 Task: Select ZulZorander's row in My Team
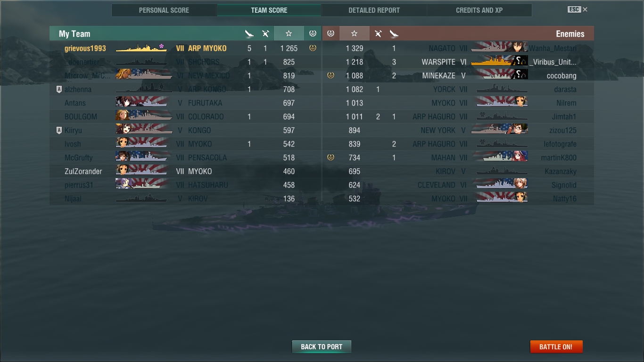click(x=185, y=171)
